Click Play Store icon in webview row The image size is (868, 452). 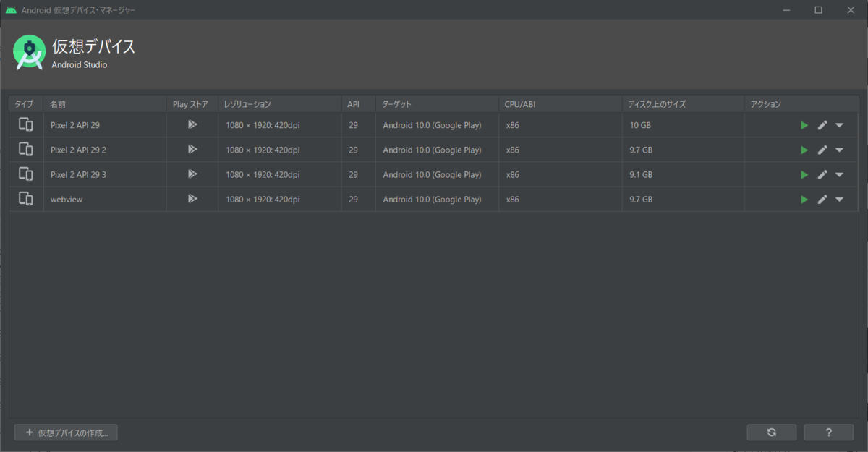coord(192,198)
